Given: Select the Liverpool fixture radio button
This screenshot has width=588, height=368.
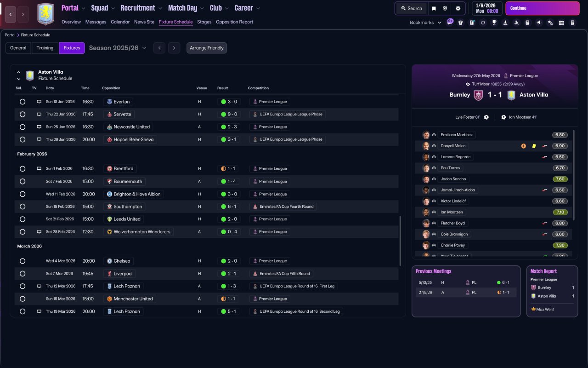Looking at the screenshot, I should tap(23, 274).
